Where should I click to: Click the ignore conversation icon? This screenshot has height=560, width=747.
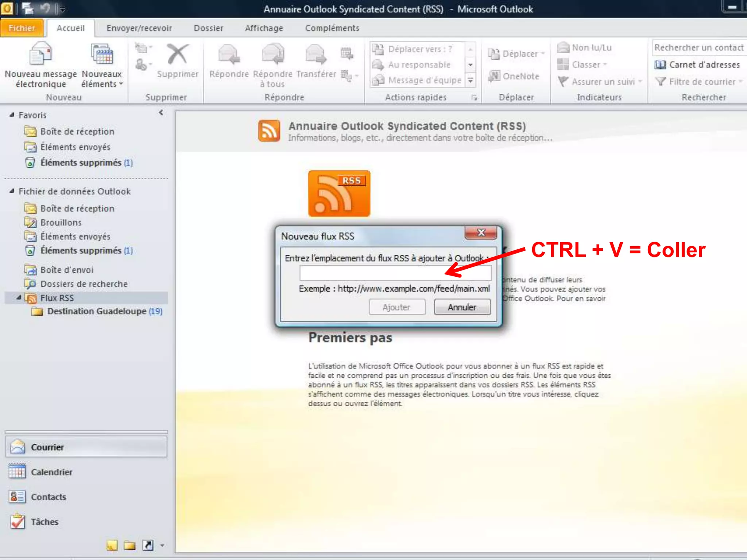(141, 48)
